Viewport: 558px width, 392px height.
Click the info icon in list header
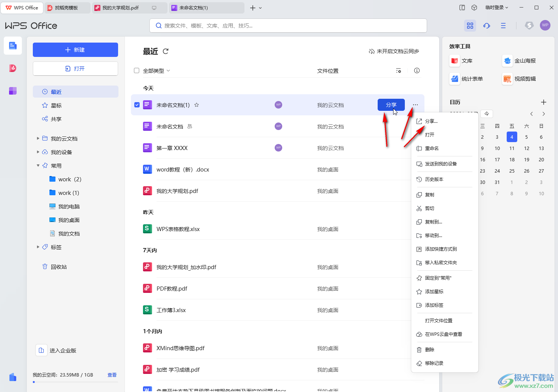coord(417,70)
